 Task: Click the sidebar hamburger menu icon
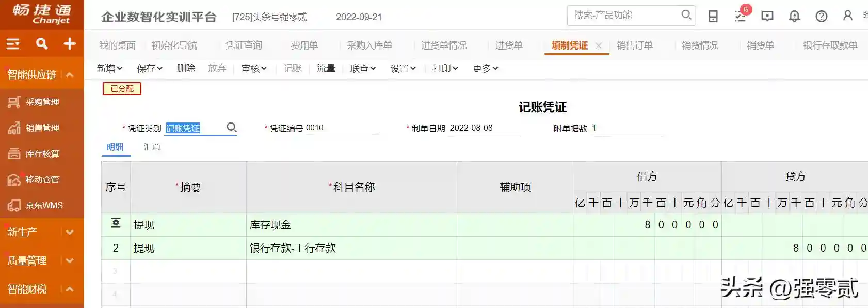pyautogui.click(x=13, y=44)
